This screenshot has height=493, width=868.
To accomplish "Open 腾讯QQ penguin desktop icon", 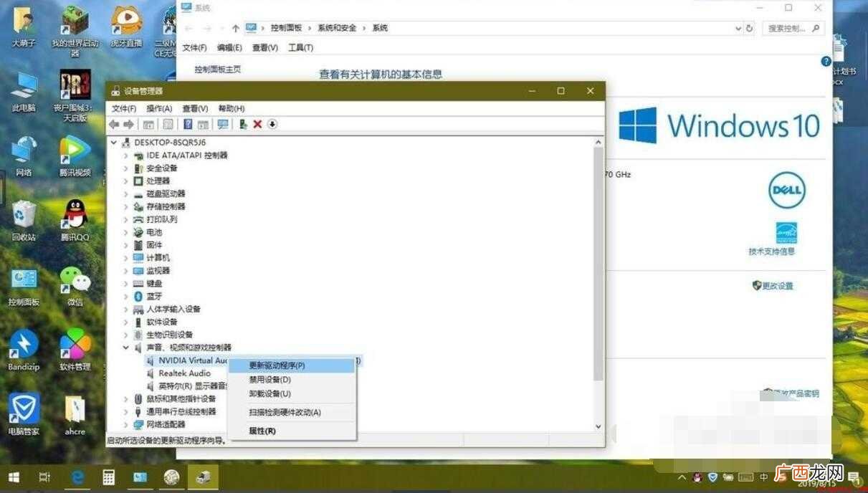I will tap(75, 220).
